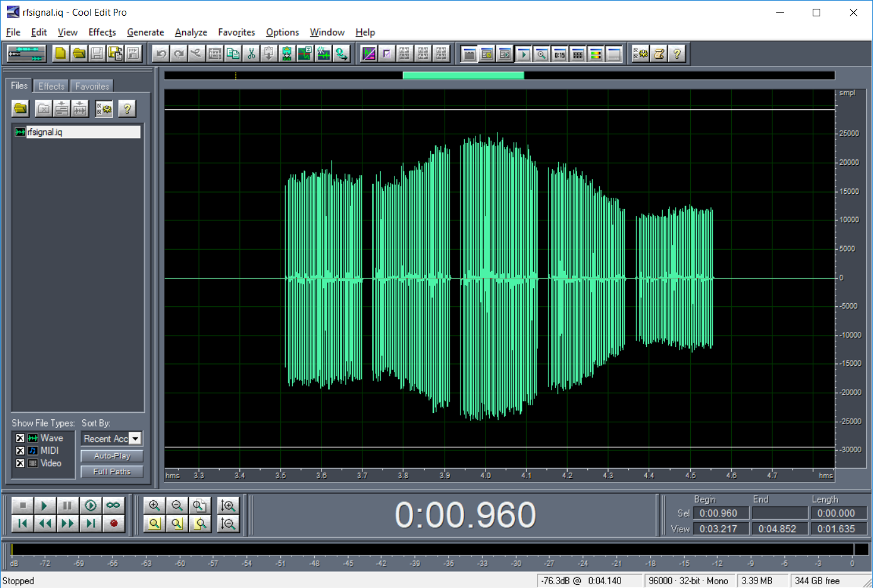Click the Sel End time field
Viewport: 873px width, 588px height.
(779, 513)
